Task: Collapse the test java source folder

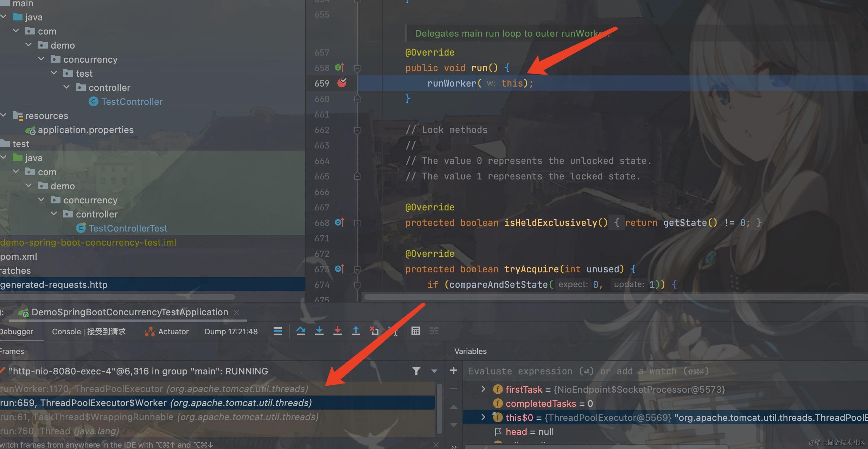Action: coord(4,157)
